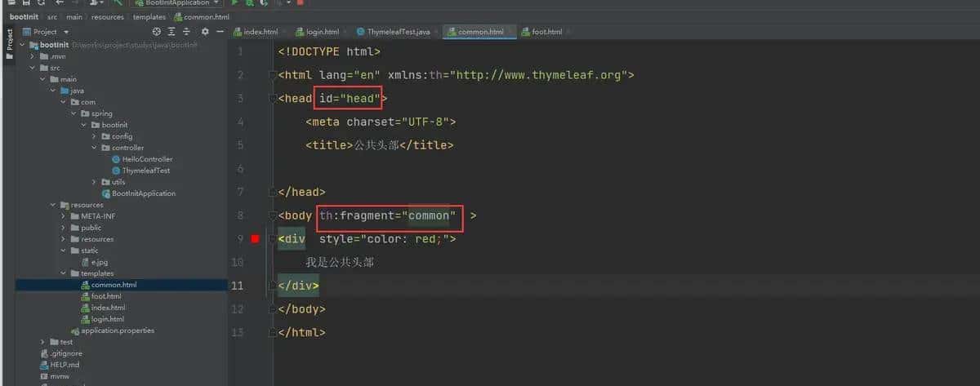Collapse the templates folder
The image size is (980, 386).
click(63, 273)
